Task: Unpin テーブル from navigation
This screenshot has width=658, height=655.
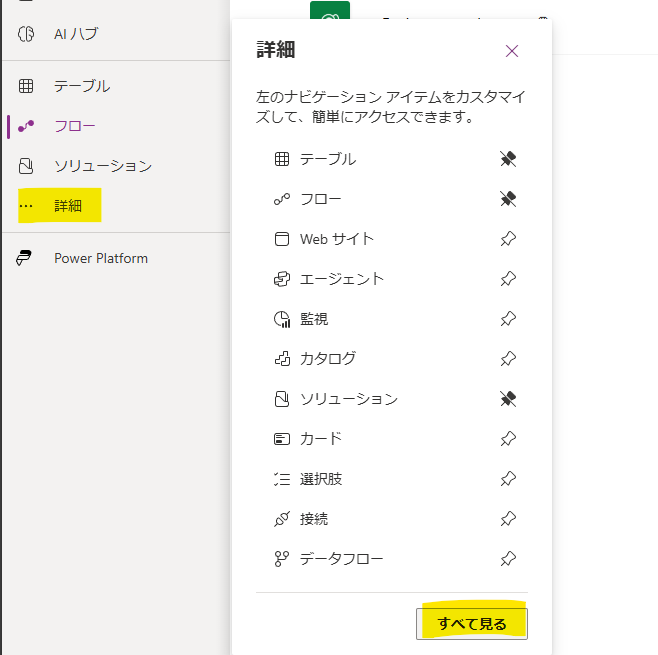Action: 508,159
